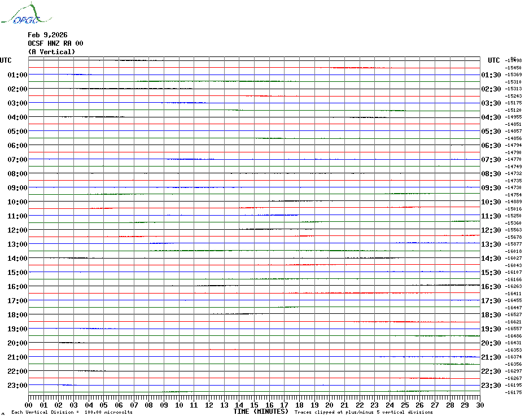Click minute 00 on the time axis
525x420 pixels.
[x=28, y=405]
